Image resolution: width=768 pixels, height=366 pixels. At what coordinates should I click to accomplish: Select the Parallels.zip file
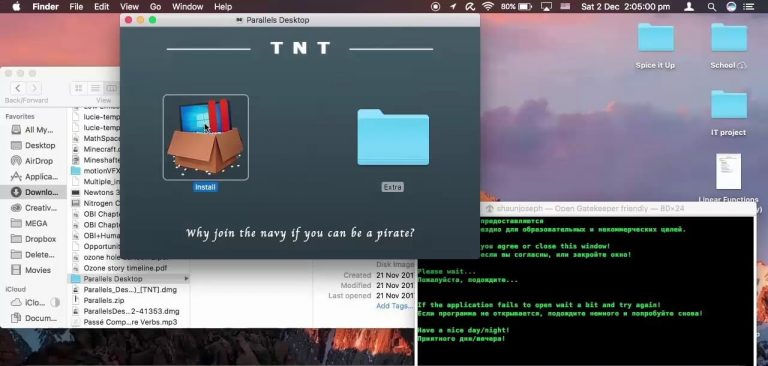click(128, 300)
